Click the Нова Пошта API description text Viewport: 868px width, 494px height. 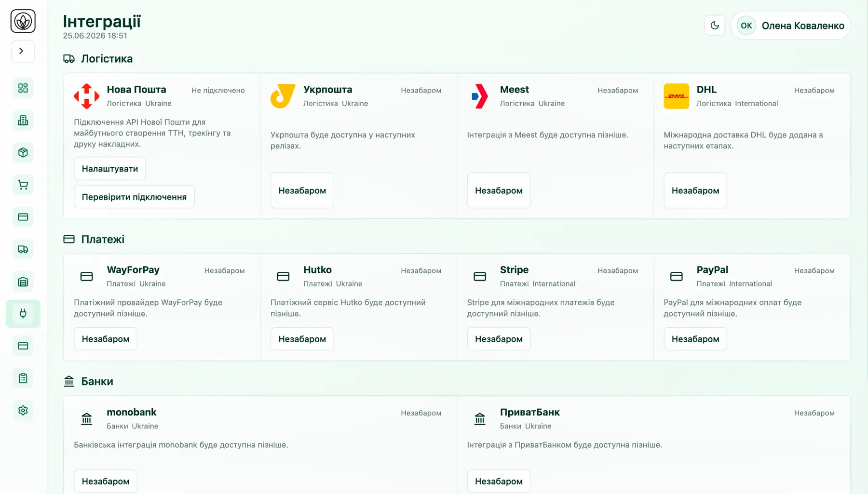152,133
